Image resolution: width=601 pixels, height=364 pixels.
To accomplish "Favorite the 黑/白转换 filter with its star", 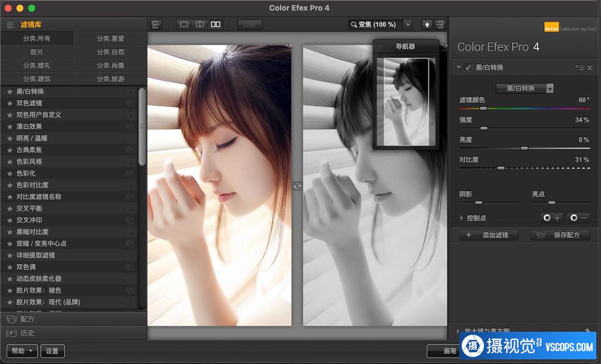I will point(10,91).
